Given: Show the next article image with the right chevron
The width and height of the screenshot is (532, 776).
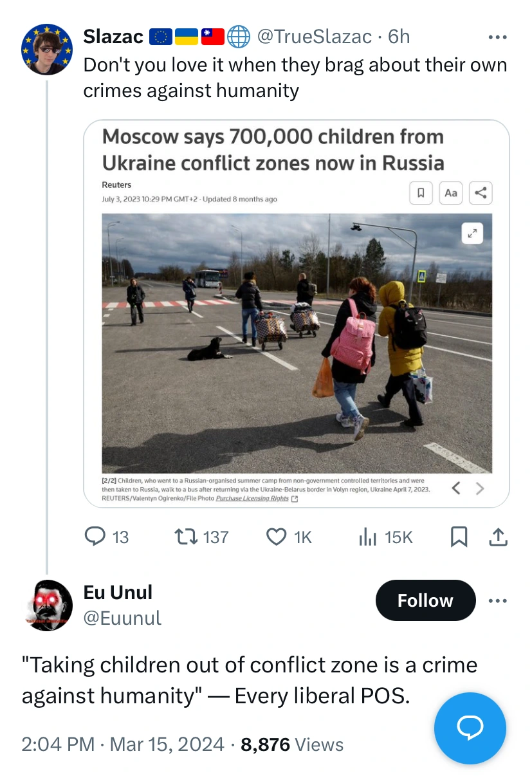Looking at the screenshot, I should (x=480, y=489).
